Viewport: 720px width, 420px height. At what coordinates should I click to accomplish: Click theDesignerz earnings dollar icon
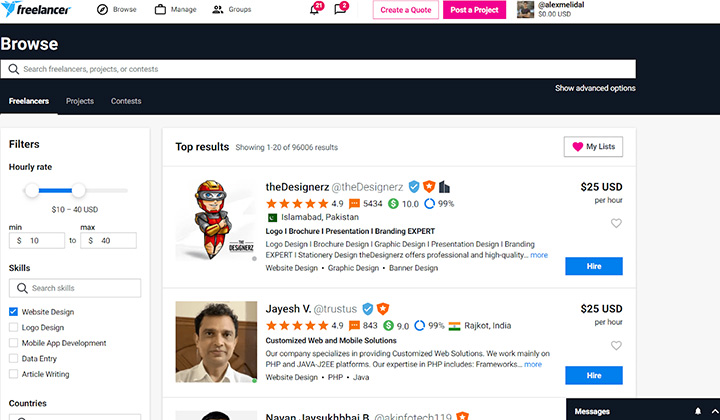click(x=393, y=203)
